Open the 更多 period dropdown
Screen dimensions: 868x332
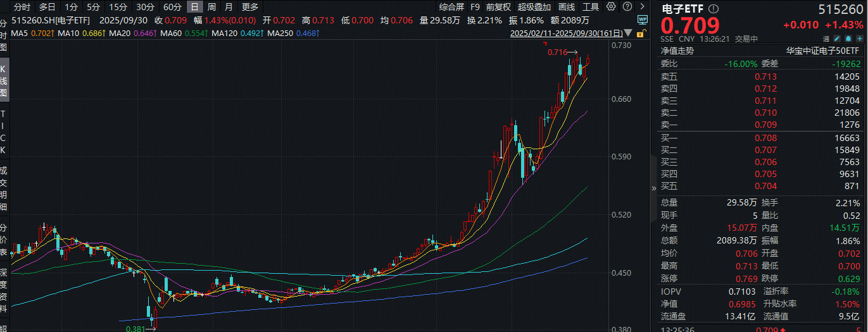(250, 7)
